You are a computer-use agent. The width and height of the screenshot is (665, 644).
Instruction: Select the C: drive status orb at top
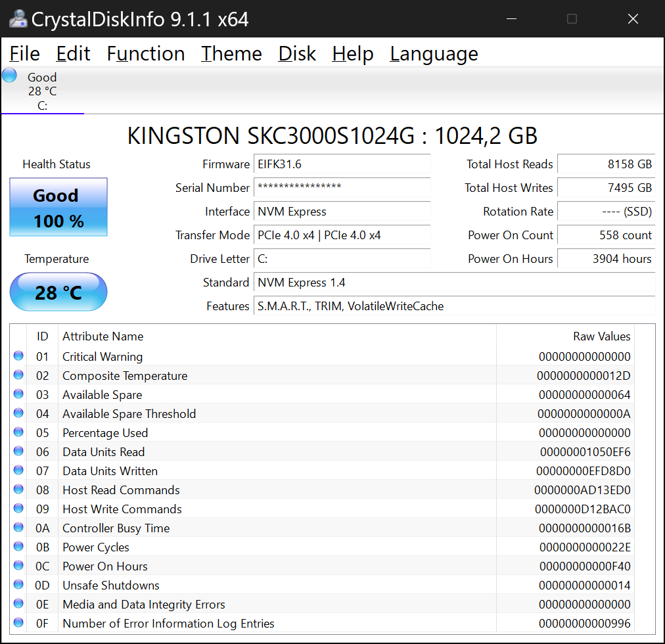pyautogui.click(x=9, y=75)
